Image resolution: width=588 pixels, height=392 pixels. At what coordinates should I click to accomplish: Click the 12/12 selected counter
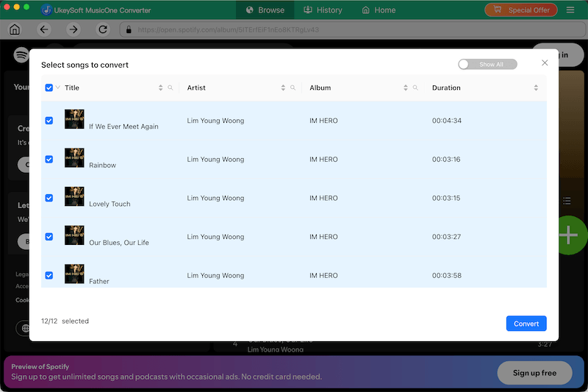(x=65, y=321)
